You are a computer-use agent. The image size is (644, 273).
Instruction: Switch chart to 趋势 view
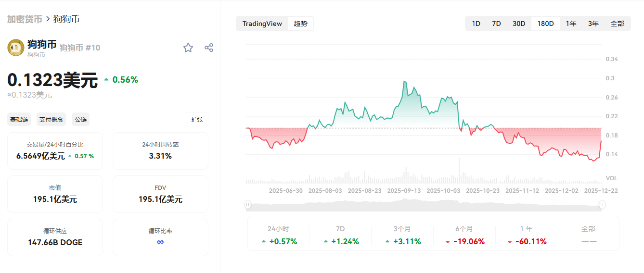(300, 24)
